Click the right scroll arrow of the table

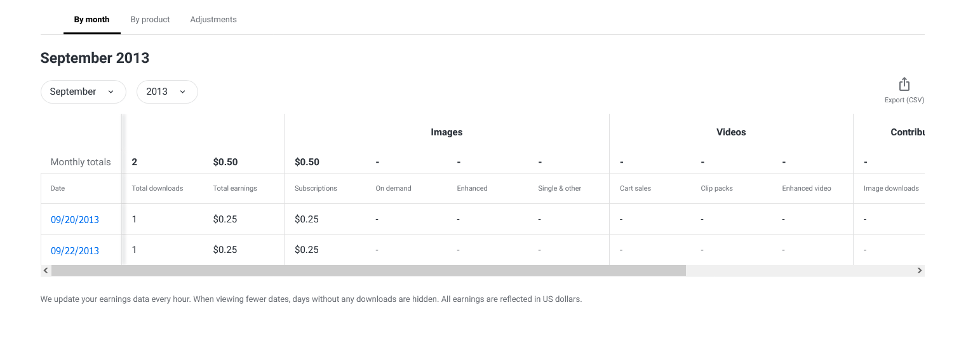(x=919, y=271)
